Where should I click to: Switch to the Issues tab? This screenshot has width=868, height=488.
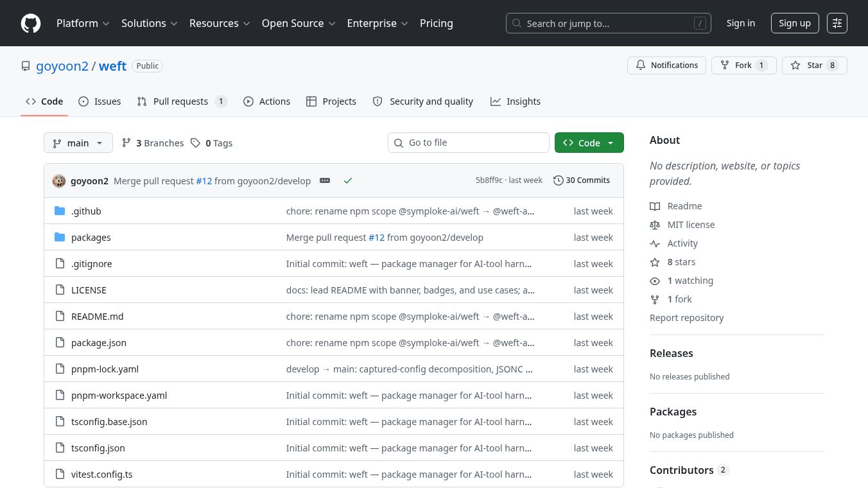[x=100, y=101]
